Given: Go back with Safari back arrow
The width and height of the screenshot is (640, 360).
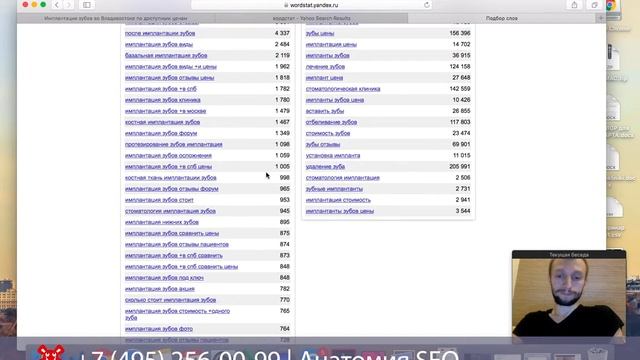Looking at the screenshot, I should coord(56,5).
